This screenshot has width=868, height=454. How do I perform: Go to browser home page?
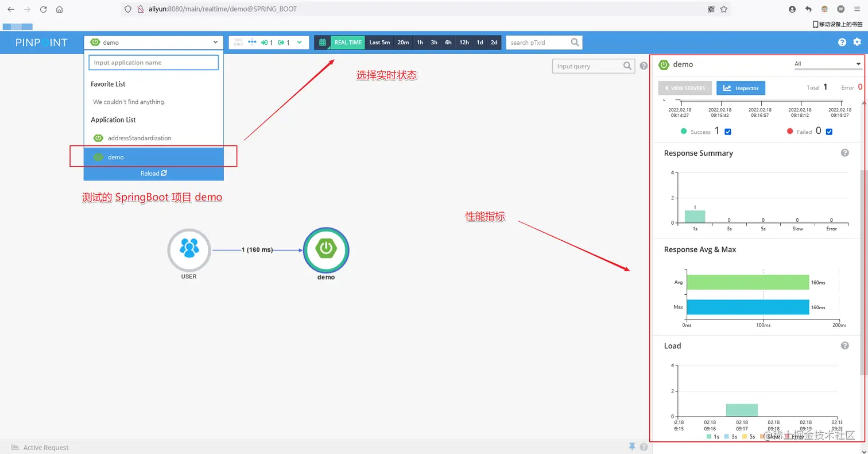coord(60,9)
